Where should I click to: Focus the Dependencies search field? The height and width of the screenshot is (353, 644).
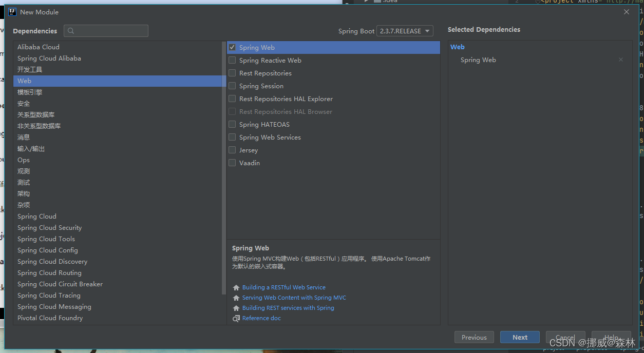click(106, 31)
